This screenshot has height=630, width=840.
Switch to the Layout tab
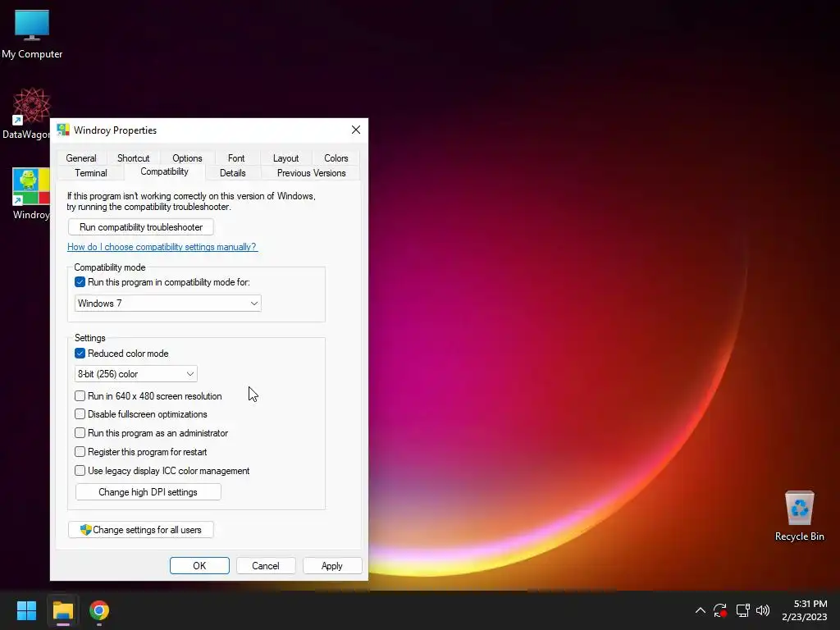[x=285, y=158]
